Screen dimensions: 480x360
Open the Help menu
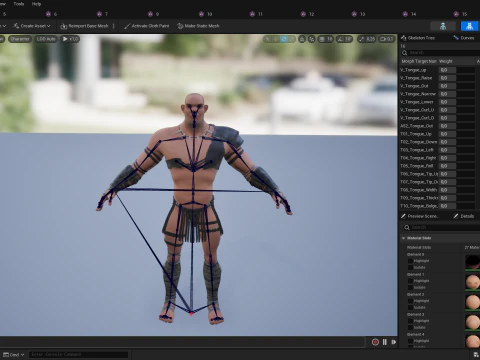click(x=36, y=4)
